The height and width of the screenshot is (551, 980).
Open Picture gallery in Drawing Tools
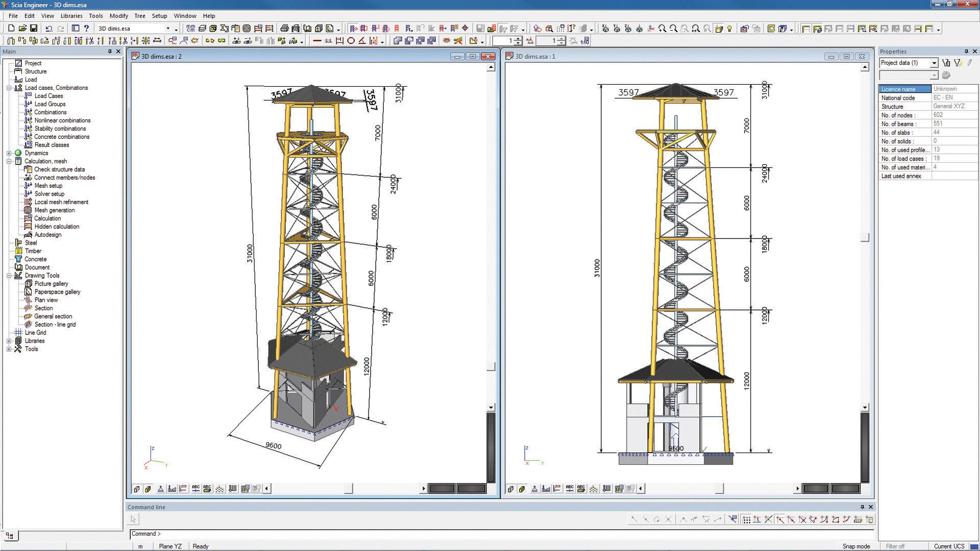pyautogui.click(x=51, y=284)
